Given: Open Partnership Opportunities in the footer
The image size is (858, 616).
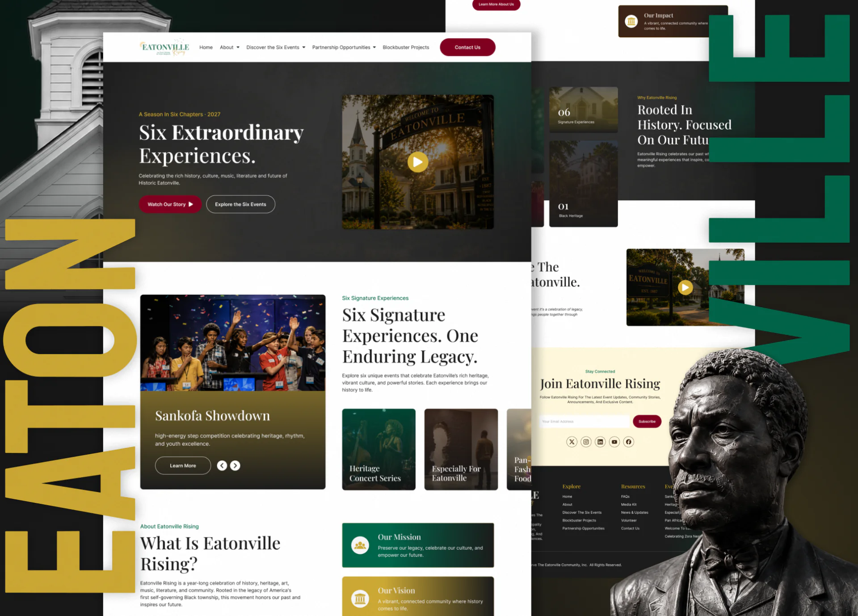Looking at the screenshot, I should click(x=583, y=528).
